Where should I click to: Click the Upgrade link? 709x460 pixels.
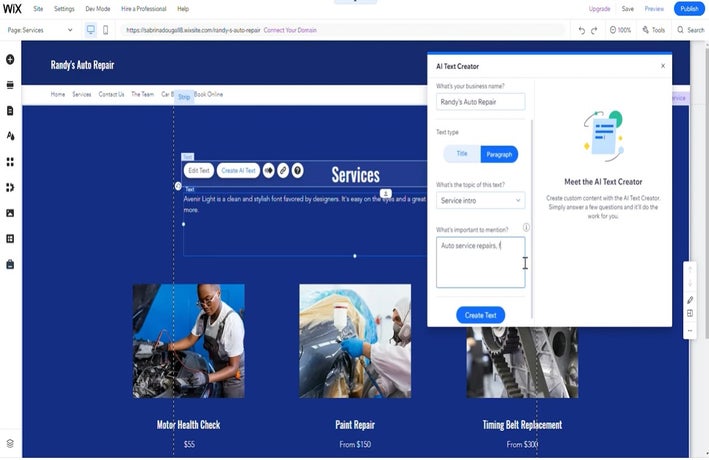(599, 9)
